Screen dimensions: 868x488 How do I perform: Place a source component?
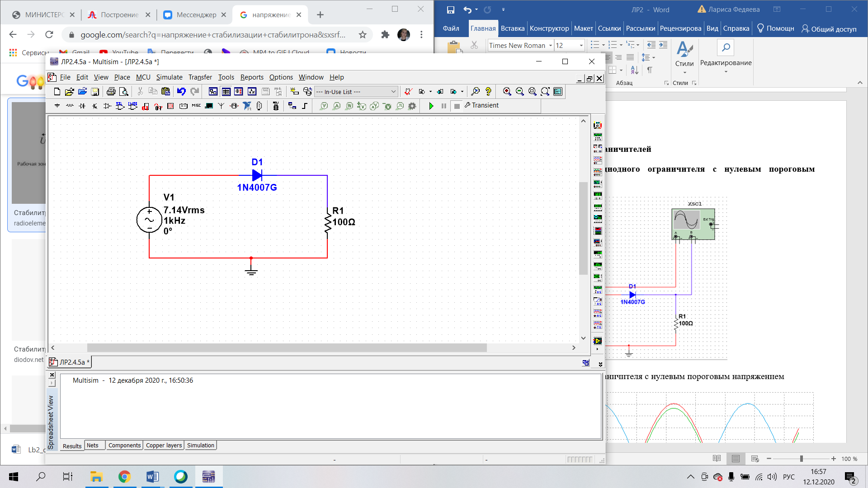coord(57,106)
